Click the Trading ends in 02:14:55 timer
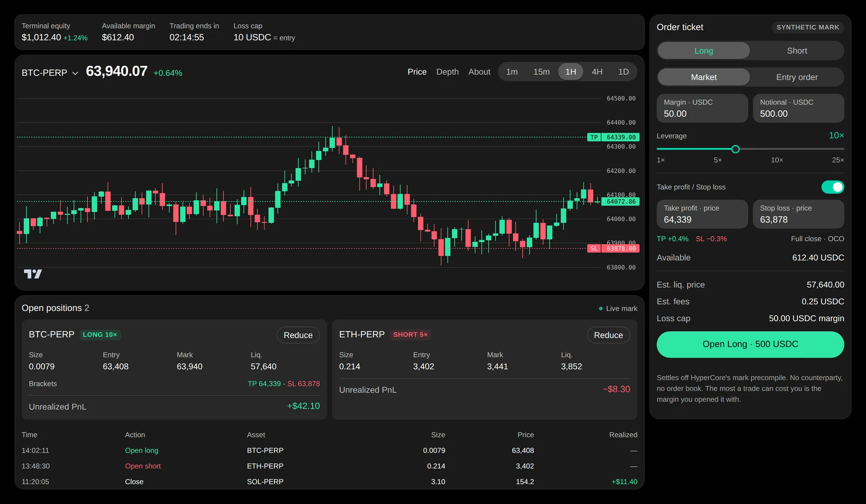 click(x=187, y=37)
